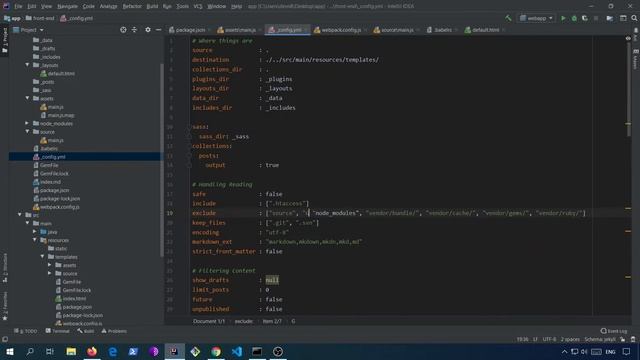Open Project Structure icon in toolbar
Image resolution: width=640 pixels, height=360 pixels.
click(x=623, y=18)
